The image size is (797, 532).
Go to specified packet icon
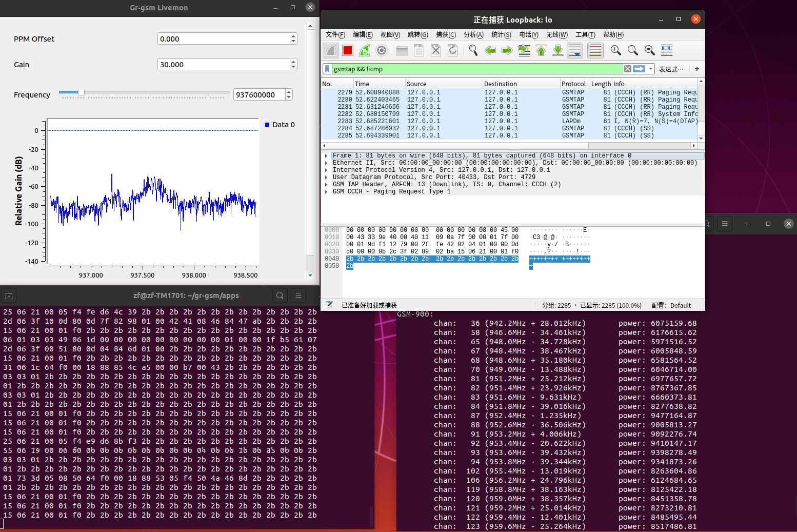(x=524, y=50)
